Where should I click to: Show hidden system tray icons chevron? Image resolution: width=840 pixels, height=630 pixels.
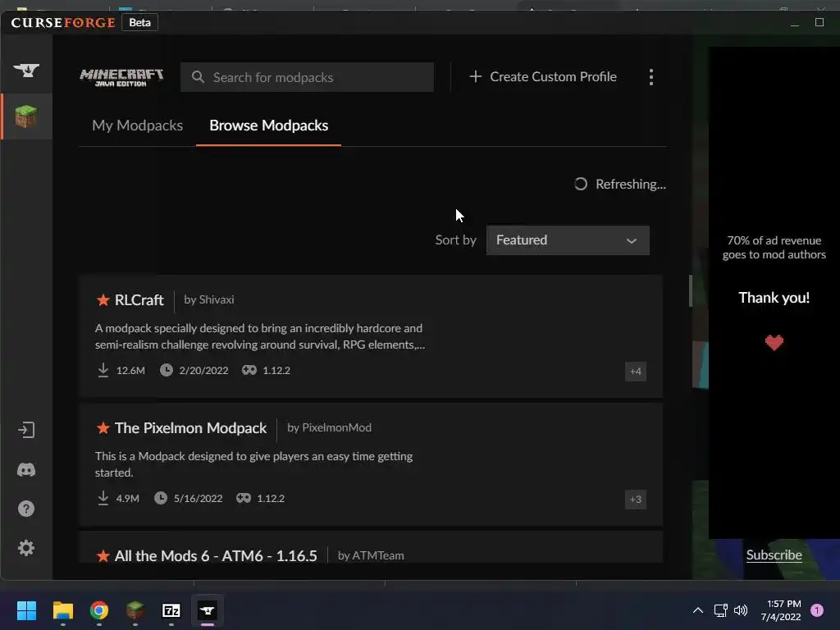click(698, 610)
